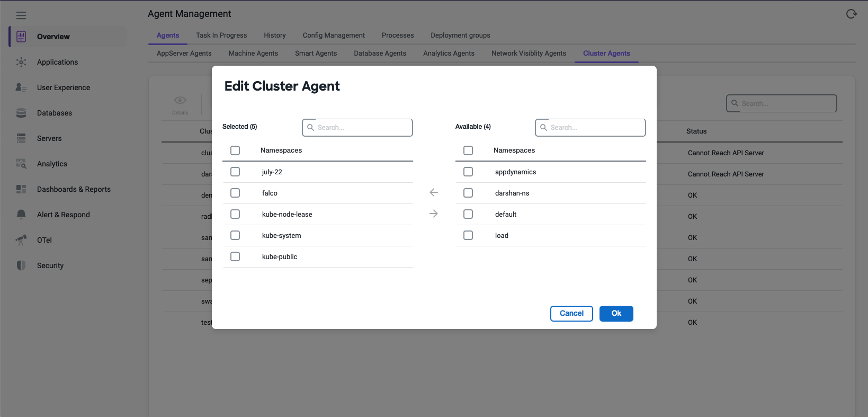Check the darshan-ns namespace checkbox
The width and height of the screenshot is (868, 417).
pos(468,193)
